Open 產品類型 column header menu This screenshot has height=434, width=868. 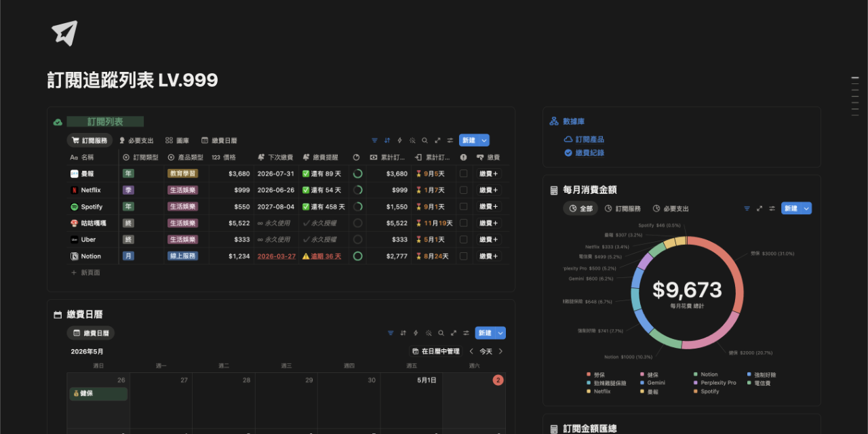tap(185, 157)
